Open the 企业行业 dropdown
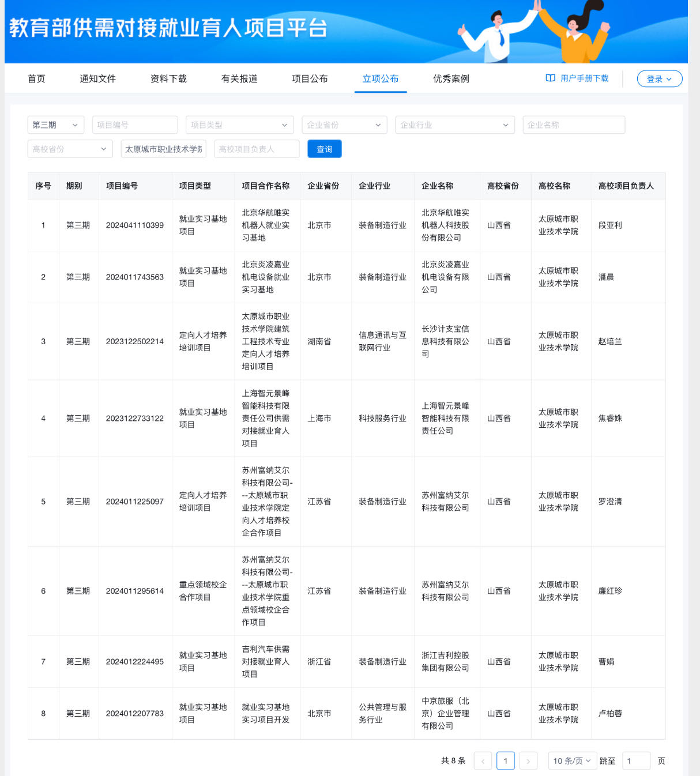 pos(454,125)
